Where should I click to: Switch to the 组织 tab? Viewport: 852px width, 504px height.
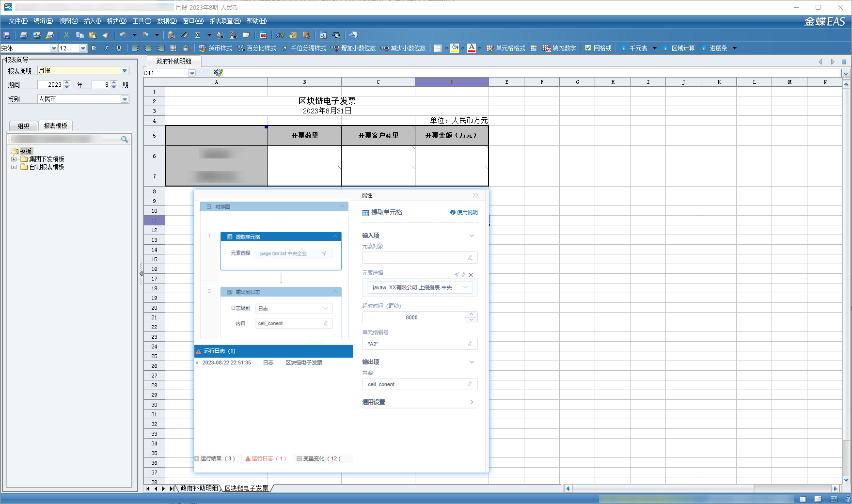click(x=23, y=126)
